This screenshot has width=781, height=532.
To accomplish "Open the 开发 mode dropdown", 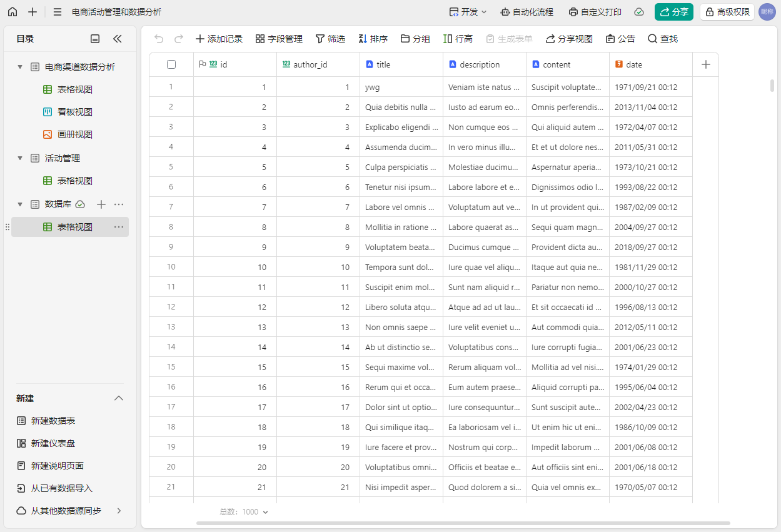I will pos(468,12).
